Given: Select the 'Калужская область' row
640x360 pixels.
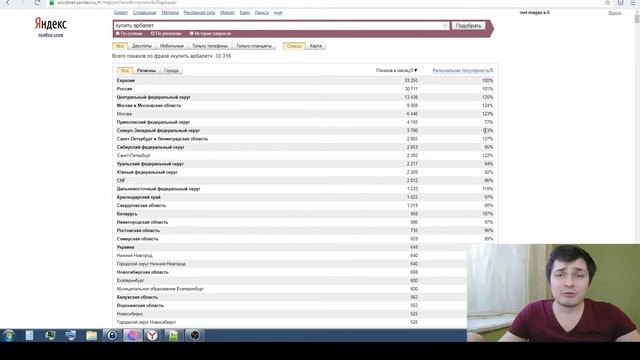Looking at the screenshot, I should coord(291,297).
